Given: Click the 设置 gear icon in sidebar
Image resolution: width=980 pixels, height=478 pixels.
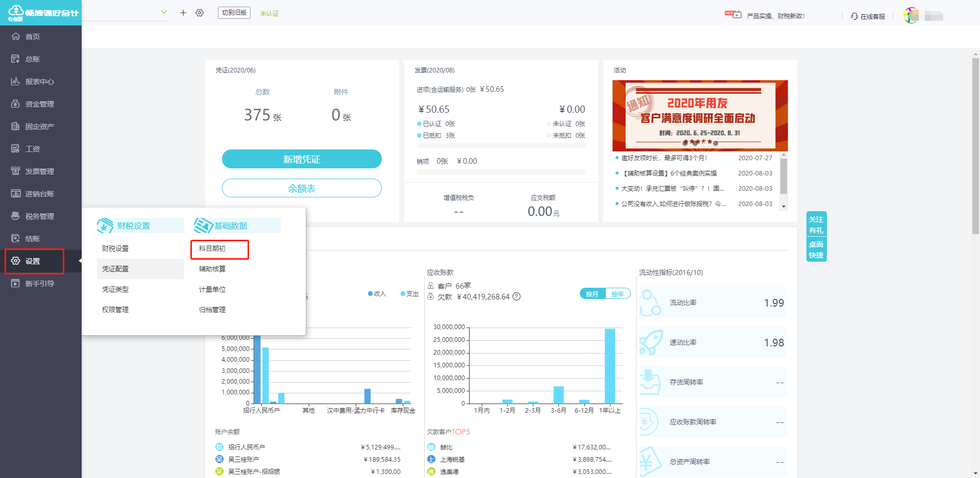Looking at the screenshot, I should (16, 261).
